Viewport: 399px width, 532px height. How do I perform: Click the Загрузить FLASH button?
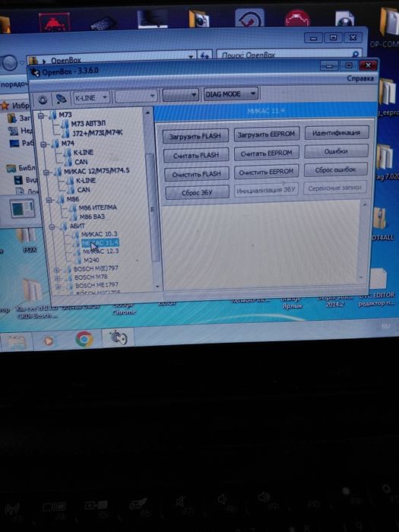(195, 136)
